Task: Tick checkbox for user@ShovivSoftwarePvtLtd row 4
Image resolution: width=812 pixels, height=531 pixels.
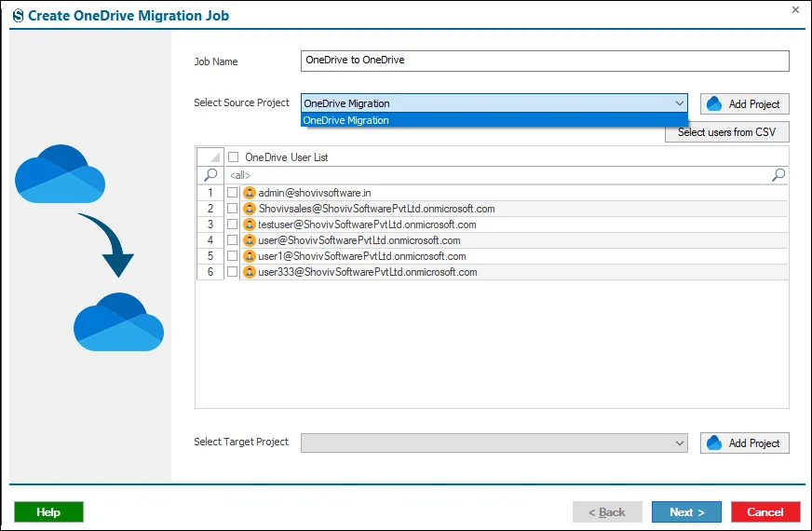Action: [232, 240]
